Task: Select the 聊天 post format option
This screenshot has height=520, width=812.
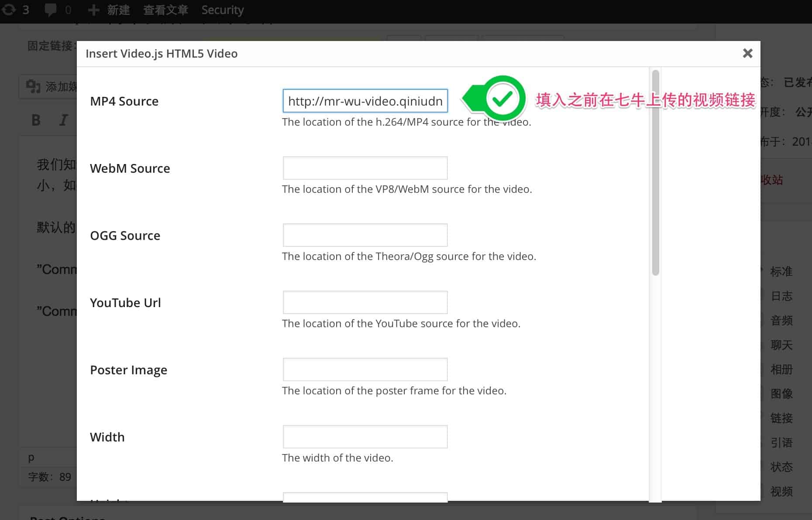Action: click(x=781, y=345)
